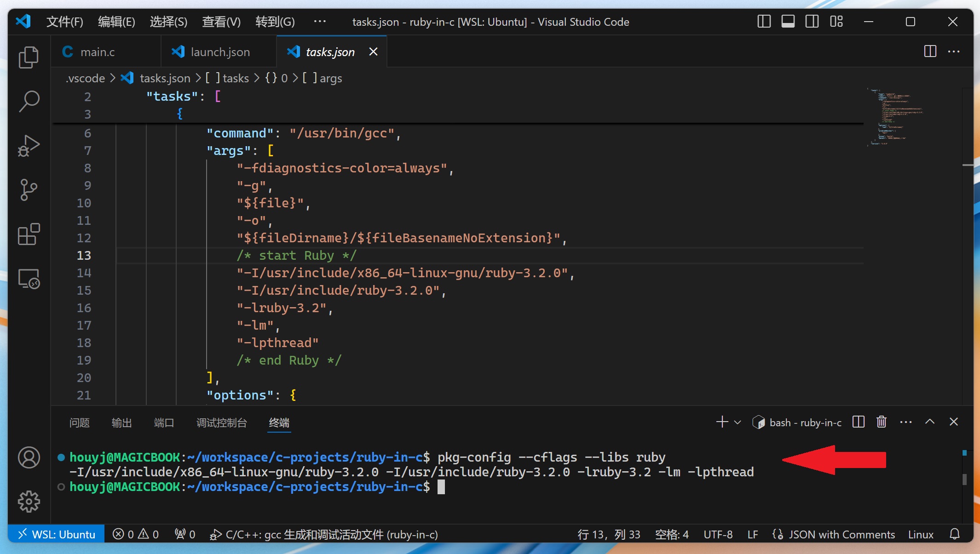Click .vscode in the breadcrumb
The width and height of the screenshot is (980, 554).
(x=86, y=78)
